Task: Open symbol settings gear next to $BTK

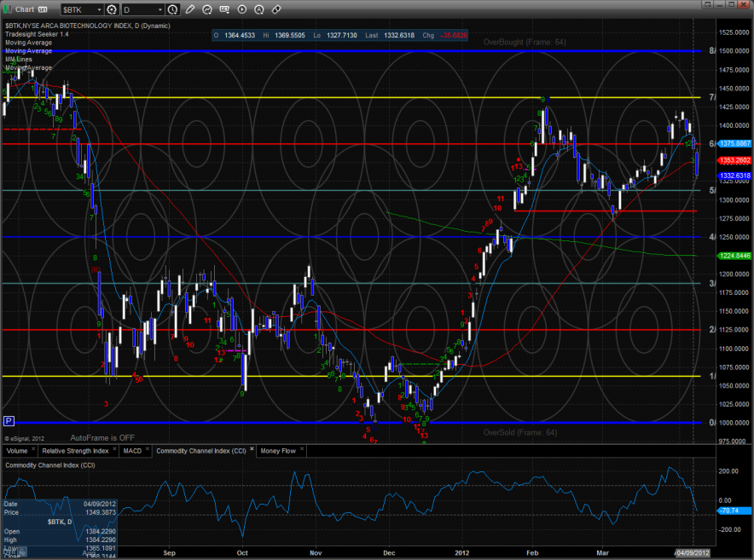Action: [x=111, y=9]
